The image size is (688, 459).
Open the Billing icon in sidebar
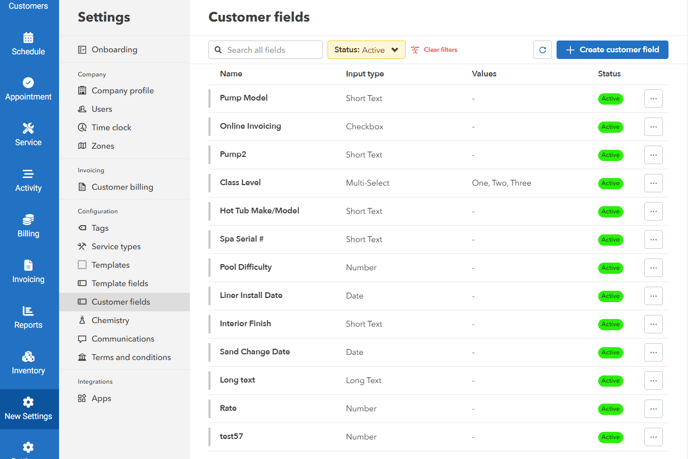(28, 220)
